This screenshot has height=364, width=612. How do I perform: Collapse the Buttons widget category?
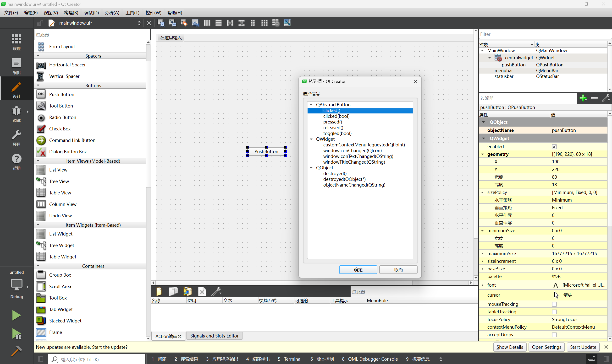click(x=38, y=85)
